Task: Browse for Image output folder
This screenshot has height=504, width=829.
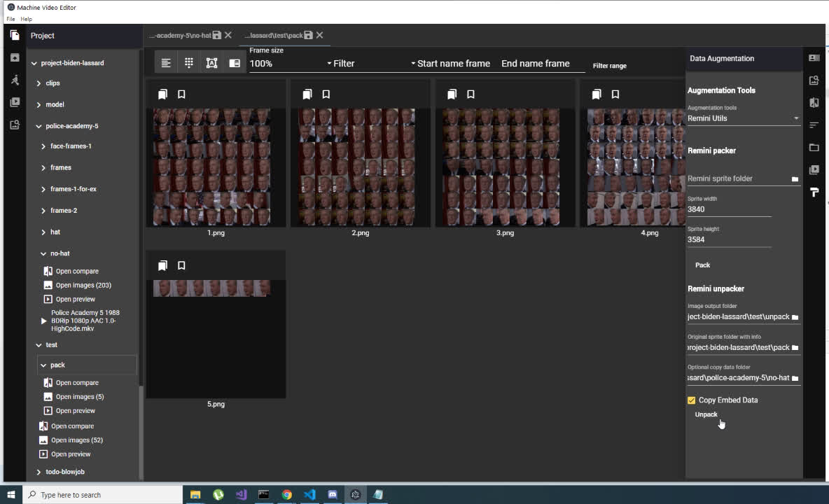Action: pyautogui.click(x=795, y=317)
